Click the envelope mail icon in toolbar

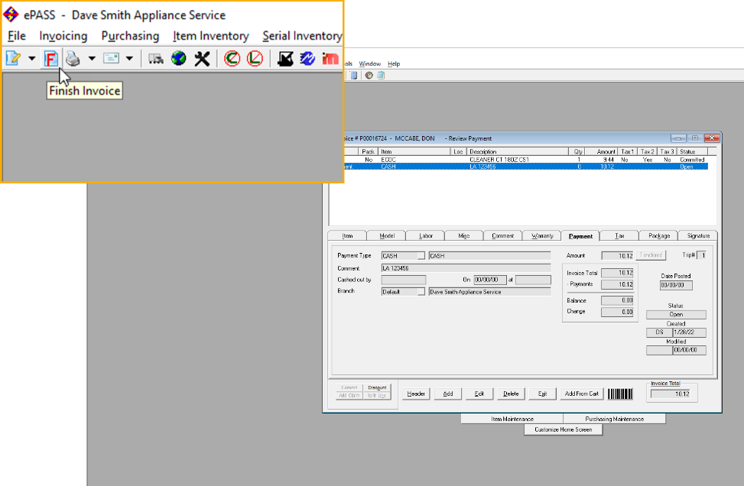(x=110, y=59)
